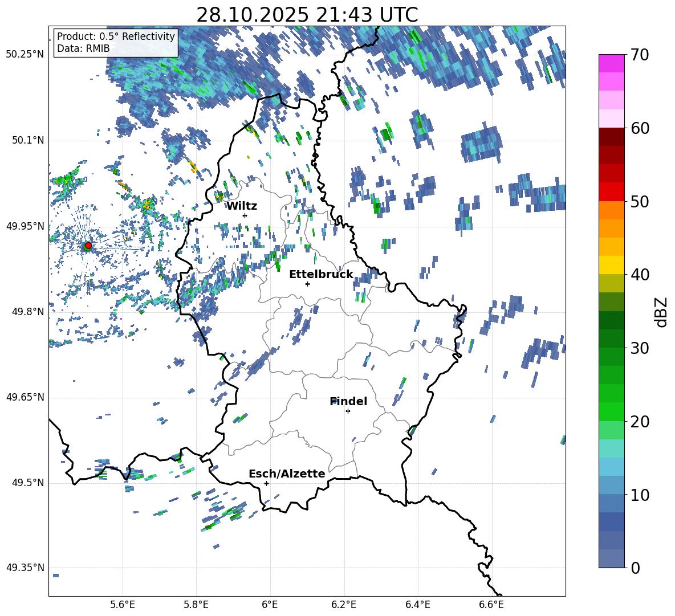Click the 6°E longitude label

pos(270,605)
